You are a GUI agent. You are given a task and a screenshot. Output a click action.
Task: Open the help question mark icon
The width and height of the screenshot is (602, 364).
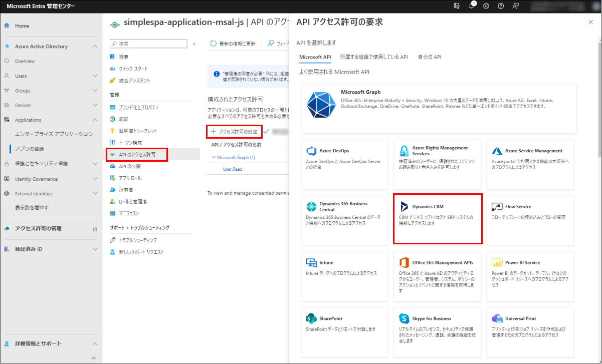click(x=501, y=6)
